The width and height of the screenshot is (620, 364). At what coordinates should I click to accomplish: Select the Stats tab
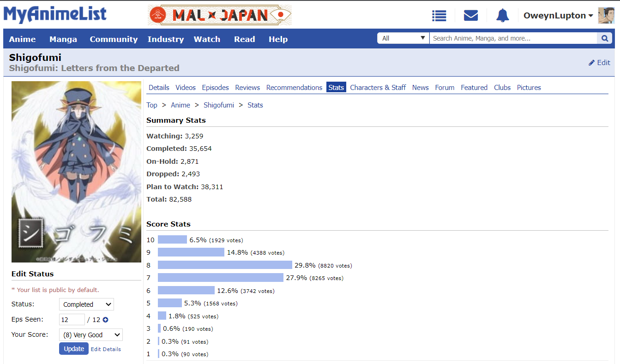pos(336,88)
